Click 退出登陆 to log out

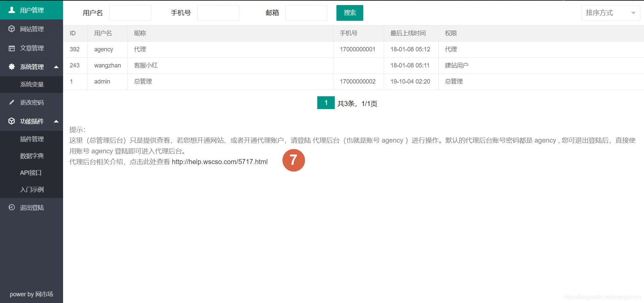click(x=32, y=207)
